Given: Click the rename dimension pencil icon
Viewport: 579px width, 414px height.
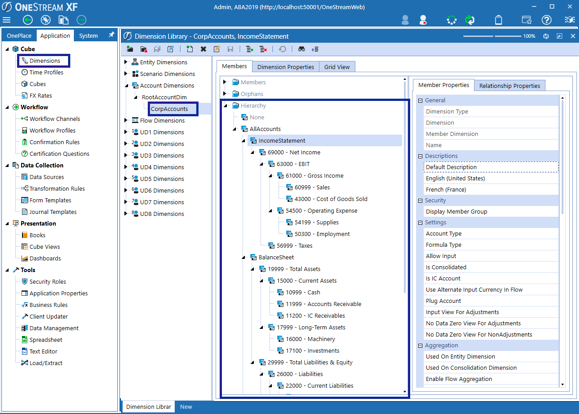Looking at the screenshot, I should coord(170,49).
